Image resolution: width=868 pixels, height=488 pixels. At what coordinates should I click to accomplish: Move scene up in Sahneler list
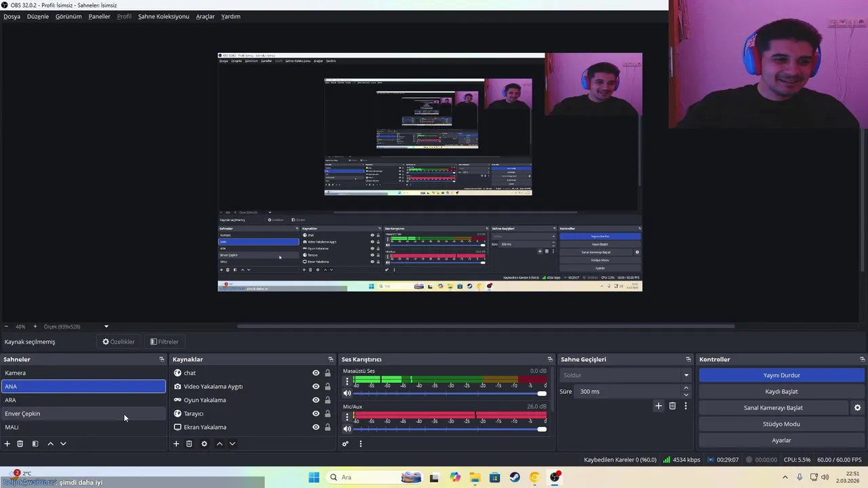tap(50, 444)
